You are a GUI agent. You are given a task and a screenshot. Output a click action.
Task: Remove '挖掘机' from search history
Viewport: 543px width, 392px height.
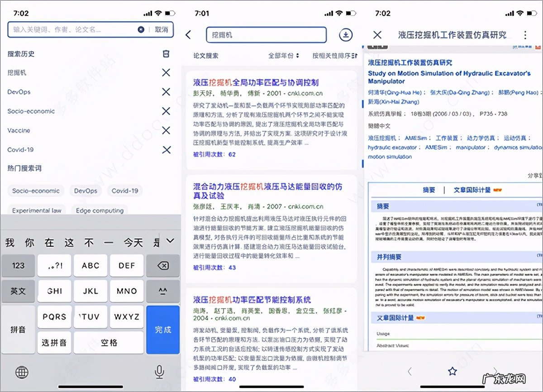pos(166,72)
